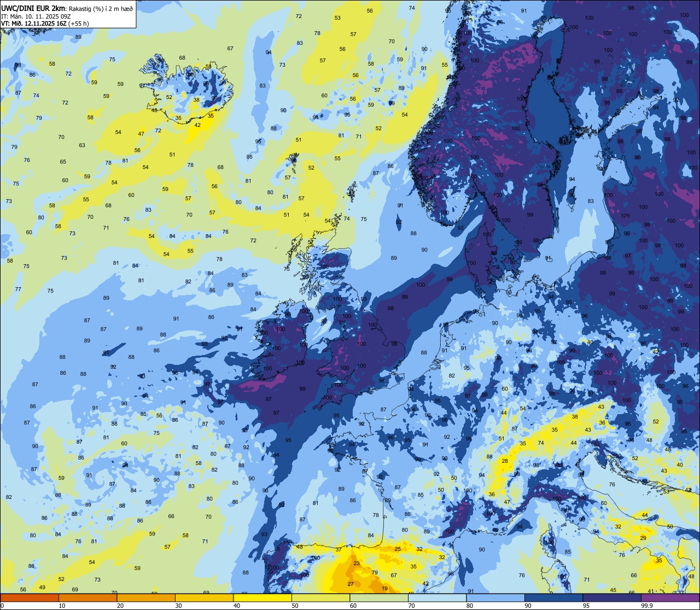700x610 pixels.
Task: Click the '60' tick label on the color scale
Action: [x=353, y=606]
